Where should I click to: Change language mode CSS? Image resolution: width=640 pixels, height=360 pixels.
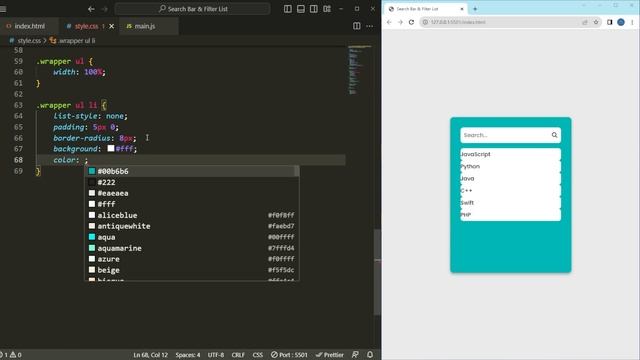258,355
